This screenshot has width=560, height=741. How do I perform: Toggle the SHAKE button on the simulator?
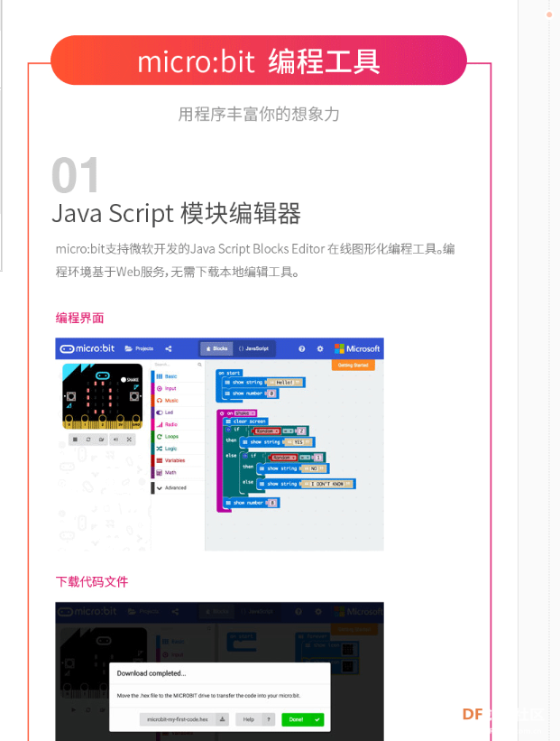pos(124,379)
